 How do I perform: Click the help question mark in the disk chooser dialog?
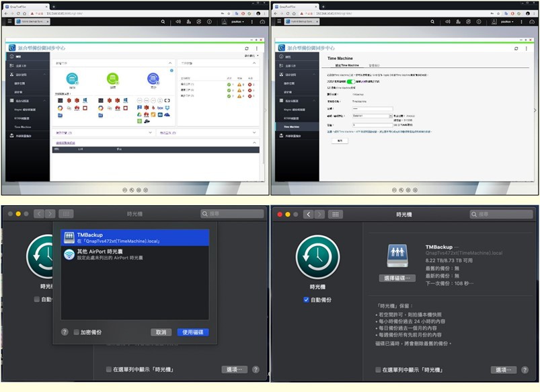point(65,331)
